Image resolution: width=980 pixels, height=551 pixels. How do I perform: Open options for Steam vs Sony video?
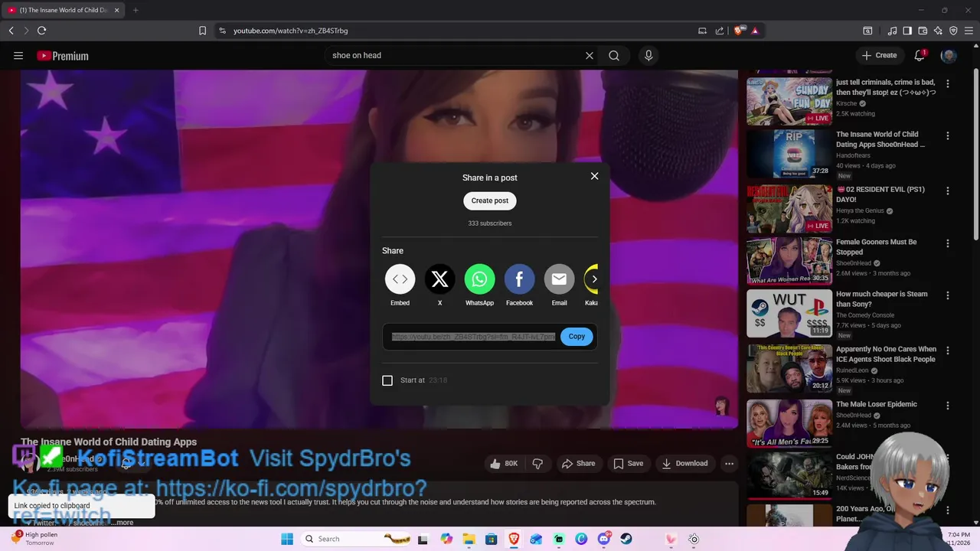point(948,295)
